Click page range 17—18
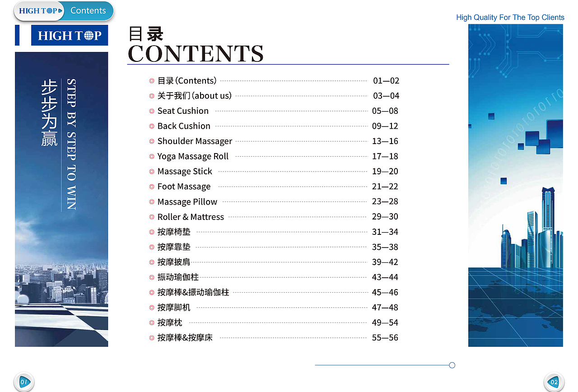578x392 pixels. [385, 156]
